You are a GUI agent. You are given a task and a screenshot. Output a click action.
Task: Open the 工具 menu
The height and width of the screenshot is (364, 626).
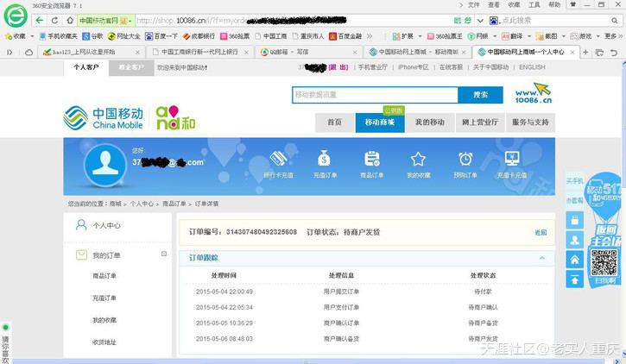[534, 5]
